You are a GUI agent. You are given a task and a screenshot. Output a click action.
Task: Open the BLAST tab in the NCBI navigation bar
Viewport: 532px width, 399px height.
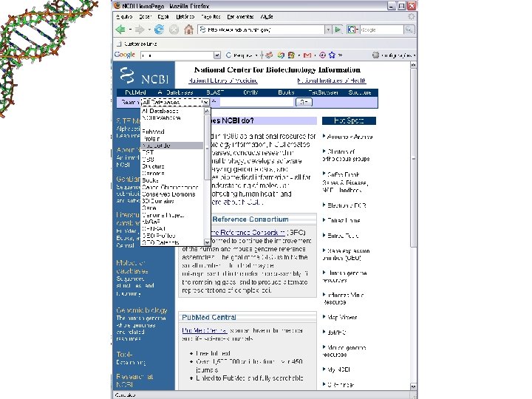pyautogui.click(x=215, y=92)
